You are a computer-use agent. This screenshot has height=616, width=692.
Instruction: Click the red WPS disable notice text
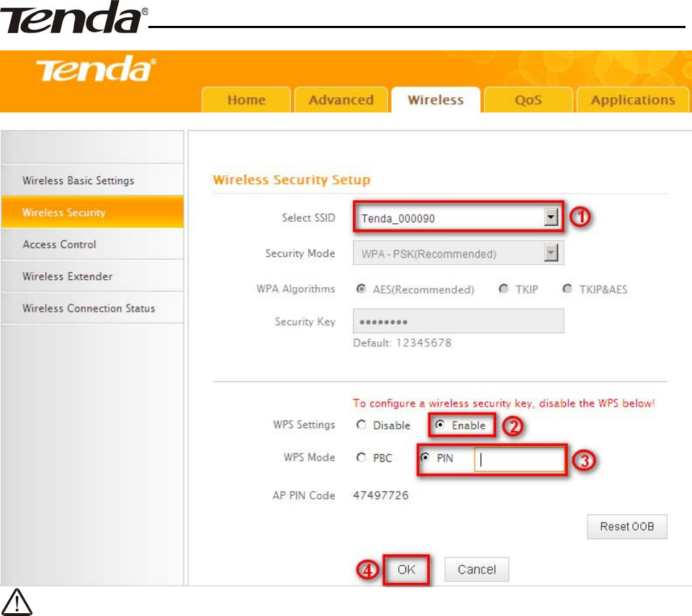tap(503, 403)
